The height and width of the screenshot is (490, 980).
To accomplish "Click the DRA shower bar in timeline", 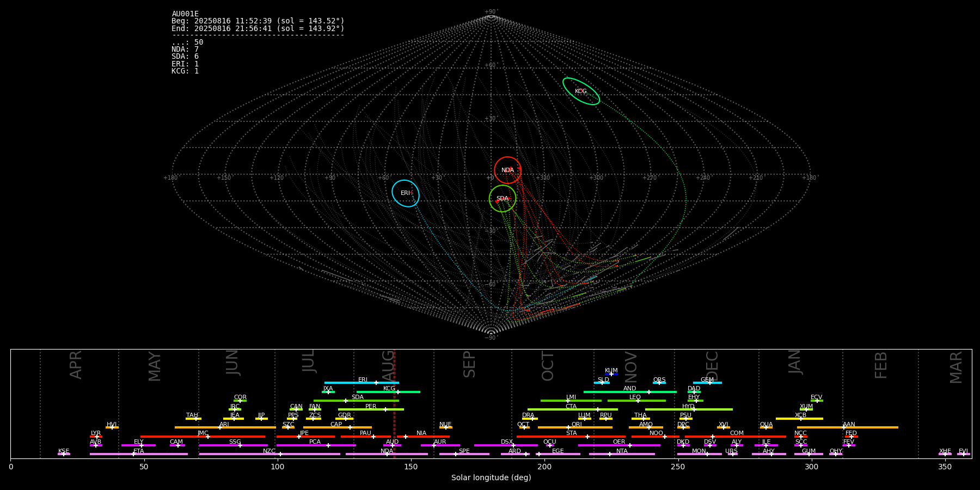I will coord(530,419).
